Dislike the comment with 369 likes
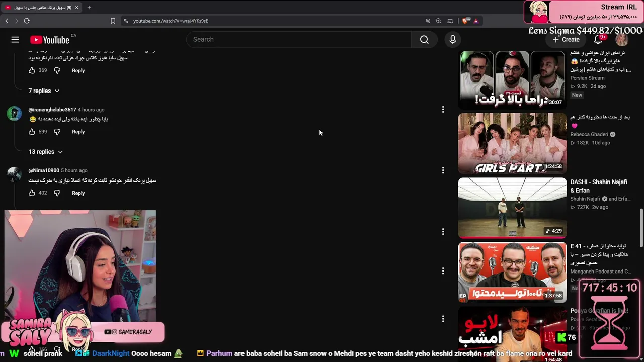The width and height of the screenshot is (644, 362). coord(57,71)
